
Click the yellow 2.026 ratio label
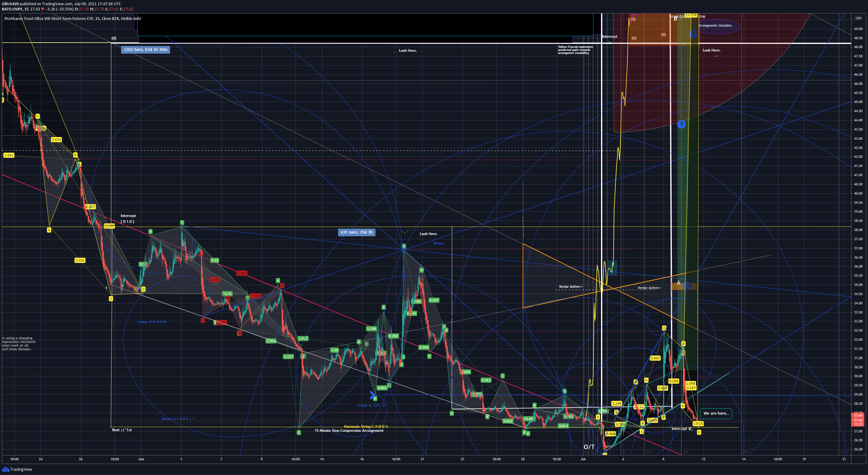click(80, 260)
